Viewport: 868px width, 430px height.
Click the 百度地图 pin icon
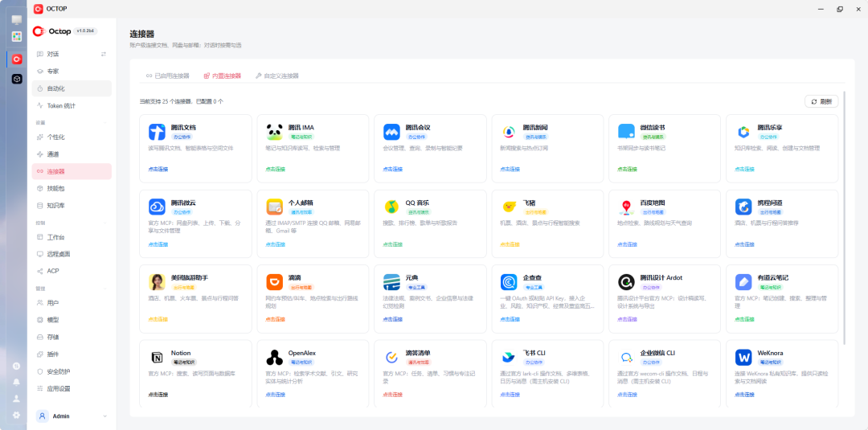627,207
